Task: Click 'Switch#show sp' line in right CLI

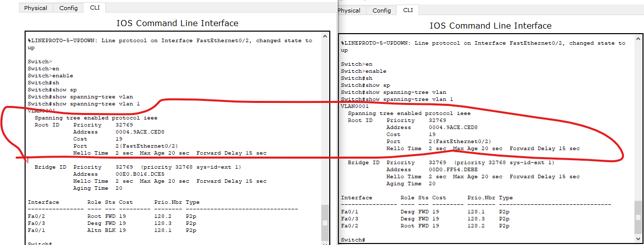Action: pyautogui.click(x=365, y=85)
